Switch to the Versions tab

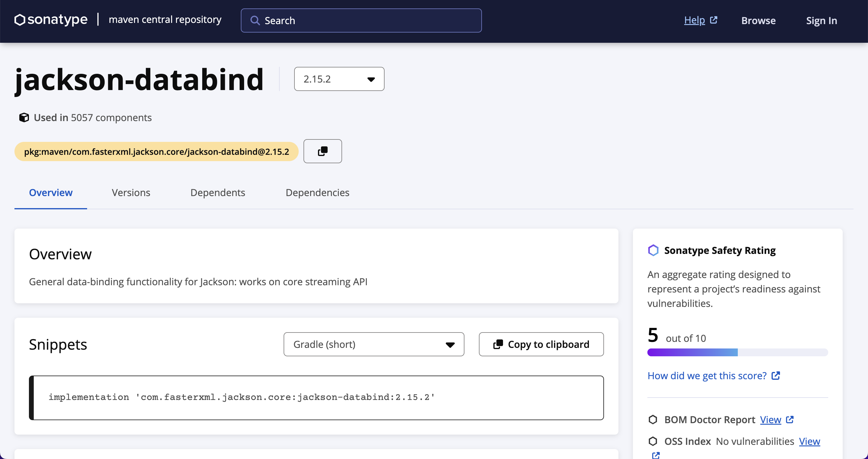pyautogui.click(x=131, y=193)
